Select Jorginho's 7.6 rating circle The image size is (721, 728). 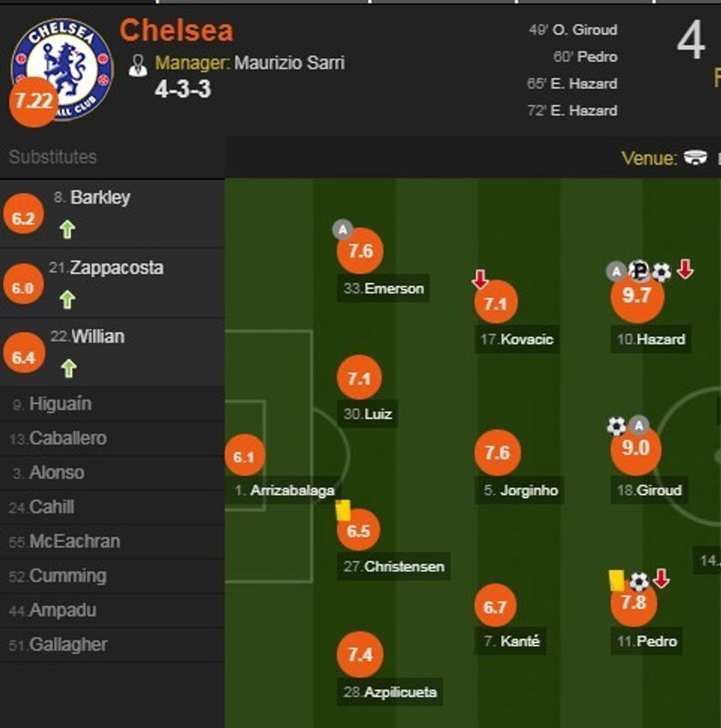coord(497,452)
